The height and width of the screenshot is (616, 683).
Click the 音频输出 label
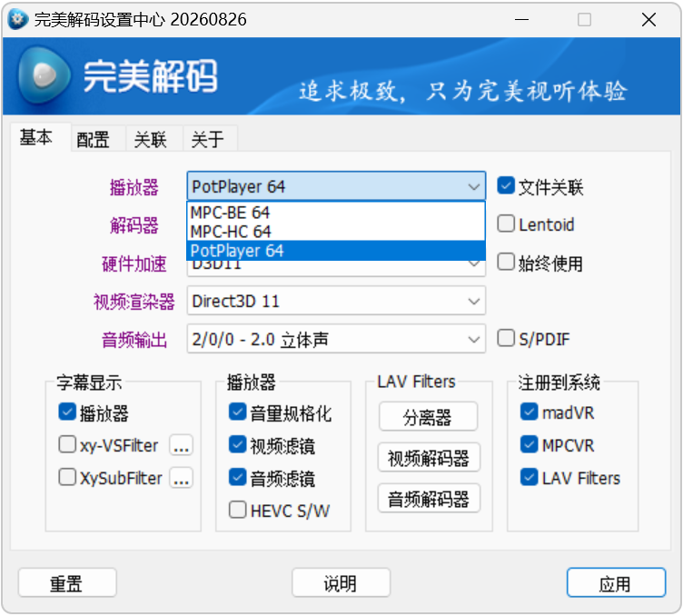point(134,340)
